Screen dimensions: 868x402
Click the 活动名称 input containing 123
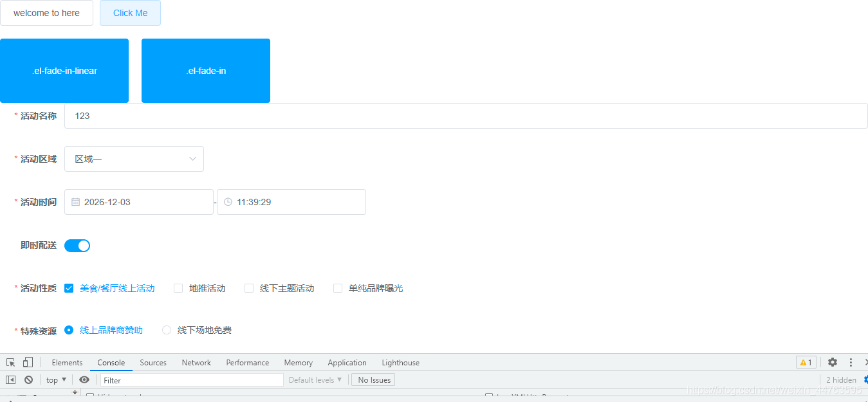click(x=466, y=116)
